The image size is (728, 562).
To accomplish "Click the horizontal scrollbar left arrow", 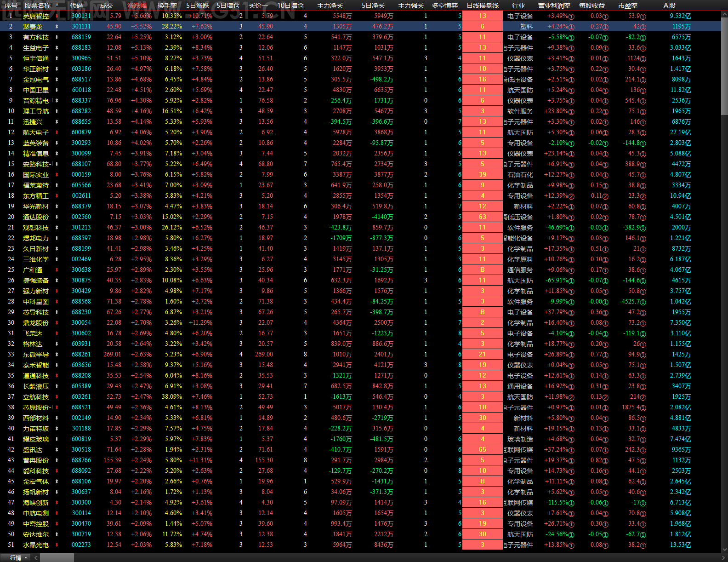I will (37, 558).
